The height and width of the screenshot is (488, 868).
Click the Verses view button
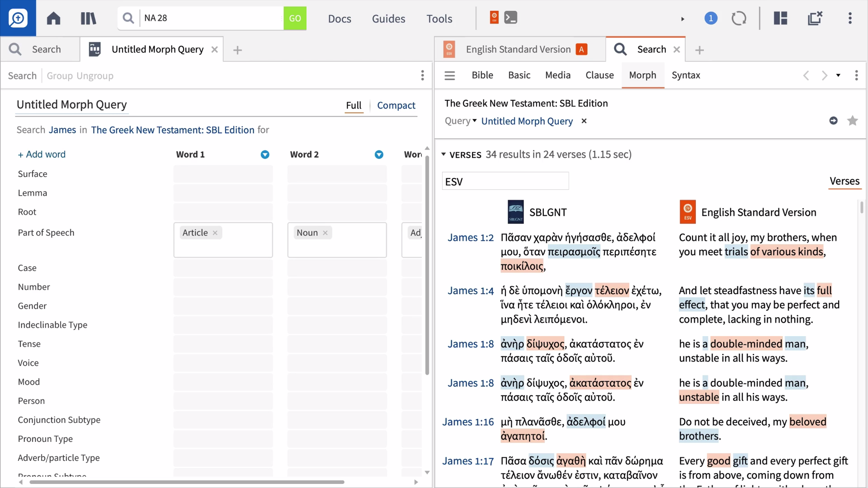[844, 181]
